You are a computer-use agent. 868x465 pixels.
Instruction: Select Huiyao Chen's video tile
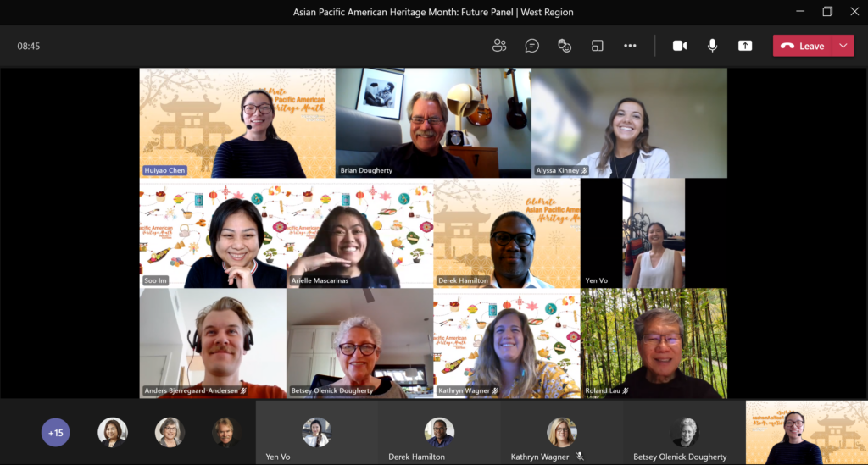click(237, 123)
